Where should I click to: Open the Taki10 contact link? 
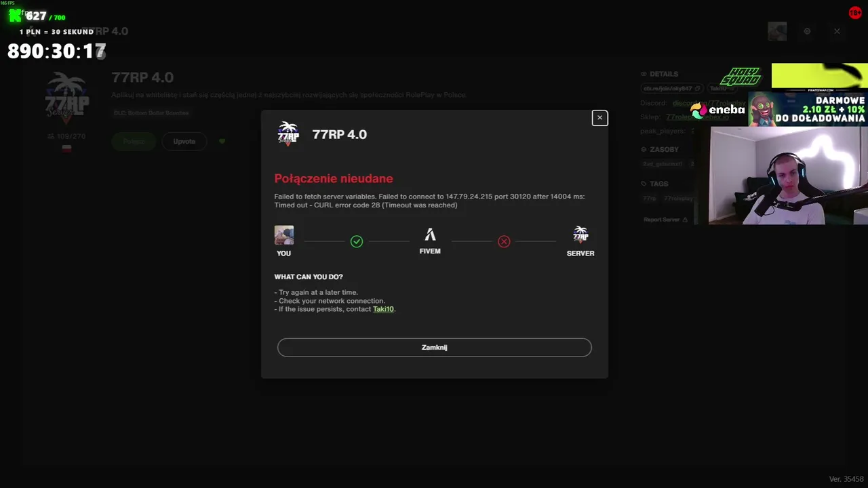tap(383, 309)
